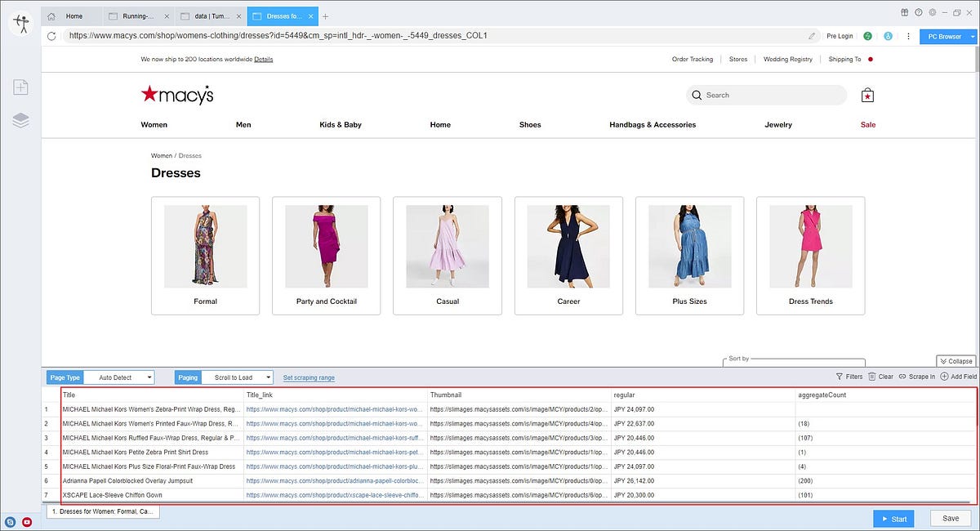The image size is (980, 531).
Task: Click the magnifier icon in Macy's search bar
Action: coord(696,95)
